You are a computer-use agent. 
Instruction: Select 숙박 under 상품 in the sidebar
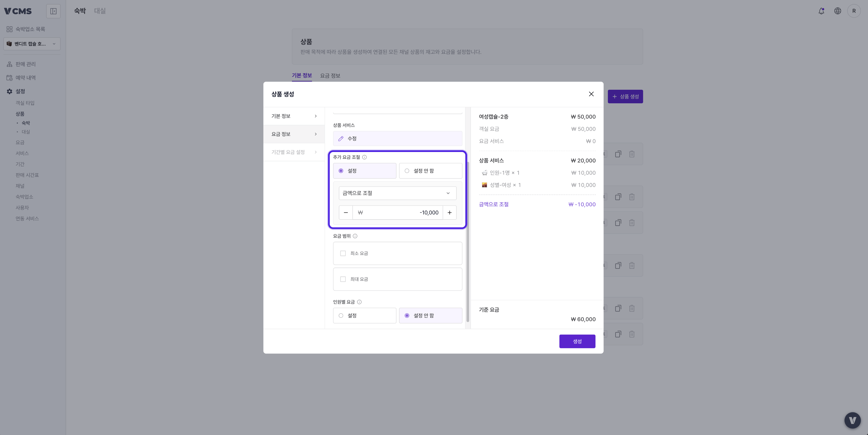point(26,123)
